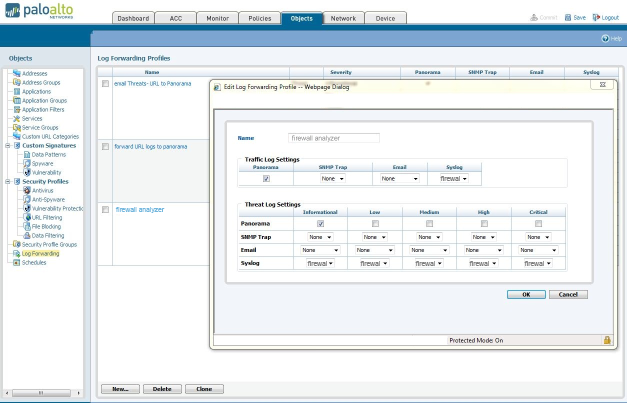Select the Services icon in sidebar

click(x=16, y=118)
